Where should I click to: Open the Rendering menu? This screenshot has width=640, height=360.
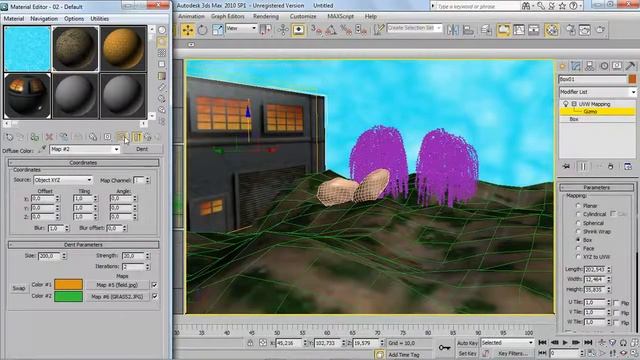coord(266,16)
